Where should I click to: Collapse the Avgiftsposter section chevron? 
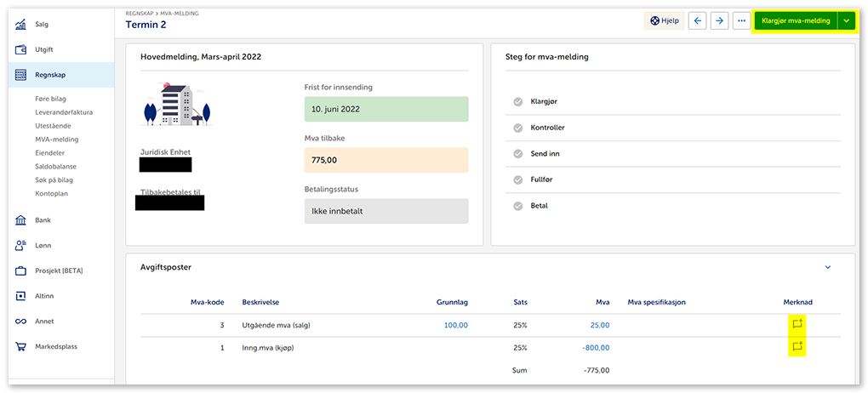coord(828,267)
